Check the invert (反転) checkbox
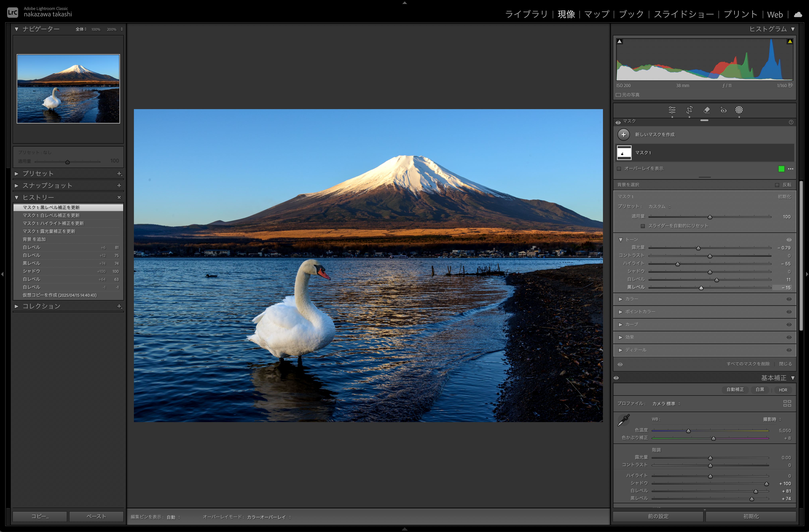The height and width of the screenshot is (532, 809). 777,185
